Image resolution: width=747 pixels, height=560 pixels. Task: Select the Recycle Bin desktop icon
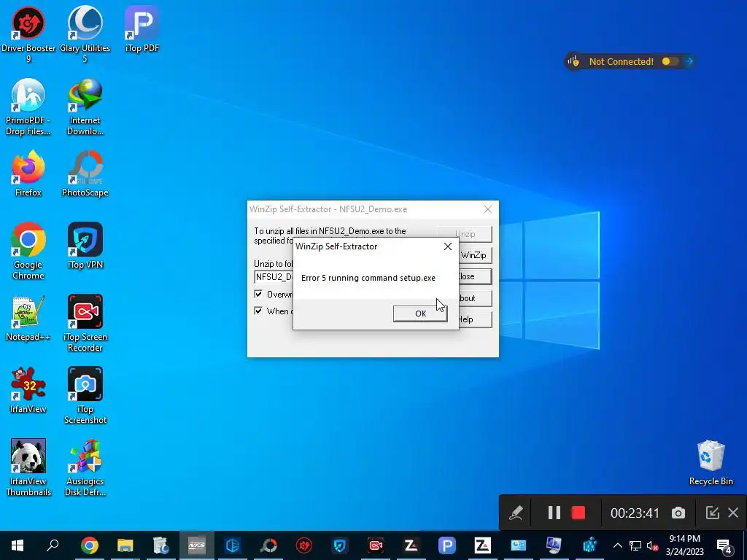[x=711, y=463]
